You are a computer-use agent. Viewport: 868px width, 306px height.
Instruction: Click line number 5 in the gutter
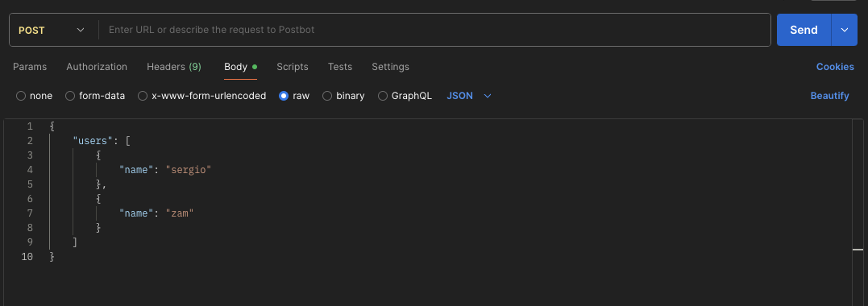pos(30,184)
